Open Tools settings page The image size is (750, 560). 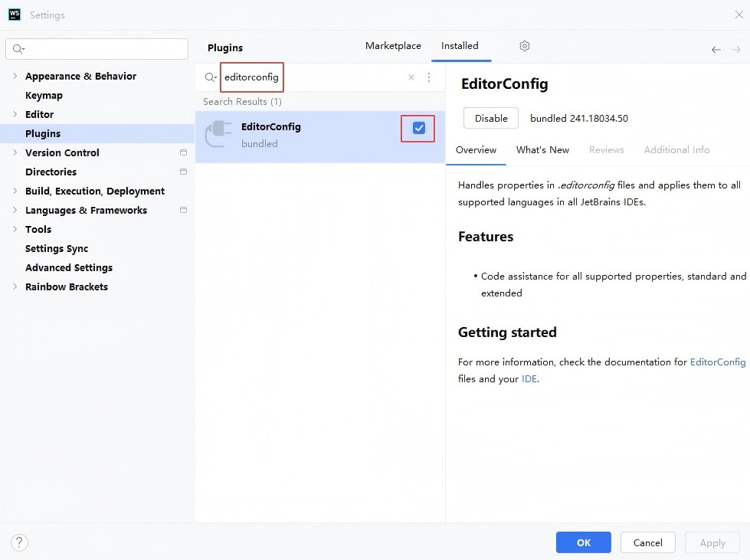(38, 229)
